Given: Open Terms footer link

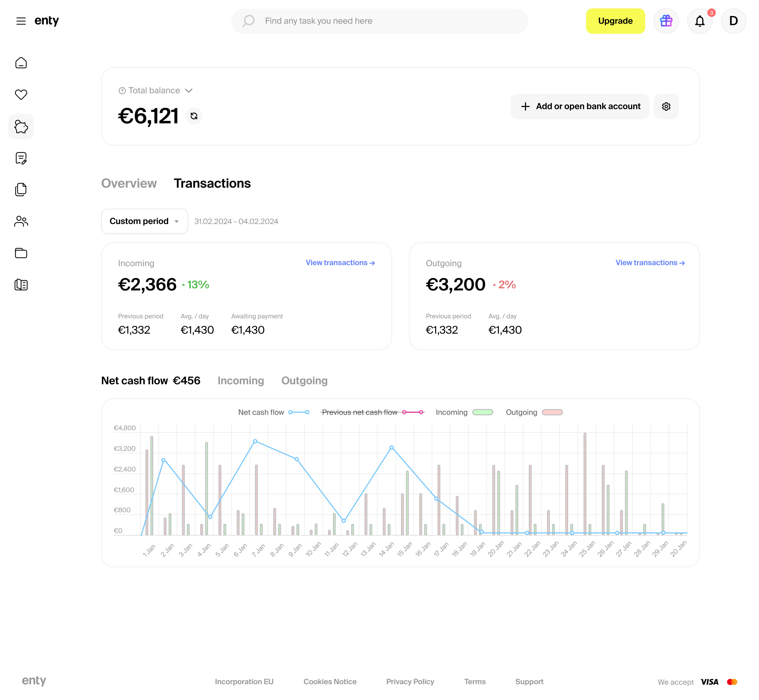Looking at the screenshot, I should tap(475, 682).
